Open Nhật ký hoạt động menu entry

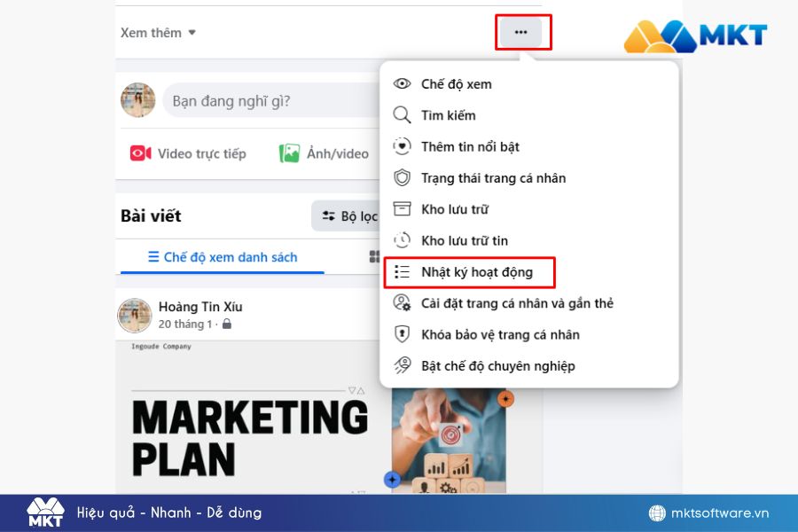pyautogui.click(x=476, y=272)
